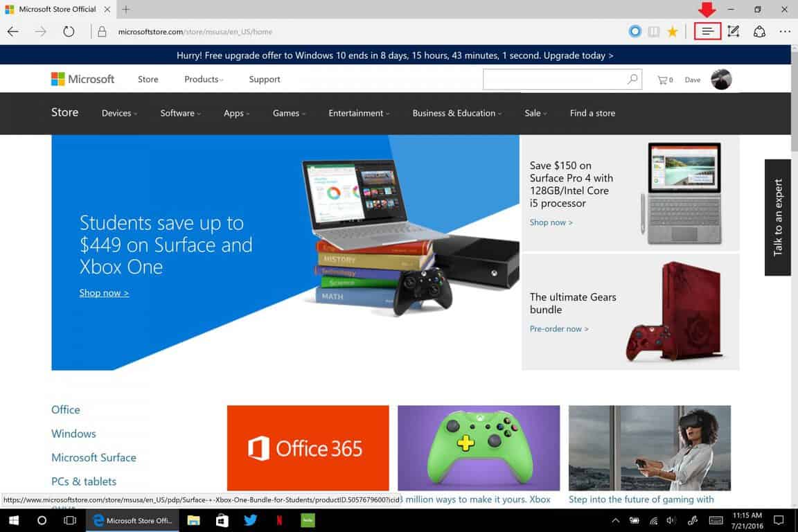Expand the Products dropdown menu
This screenshot has height=532, width=798.
204,80
